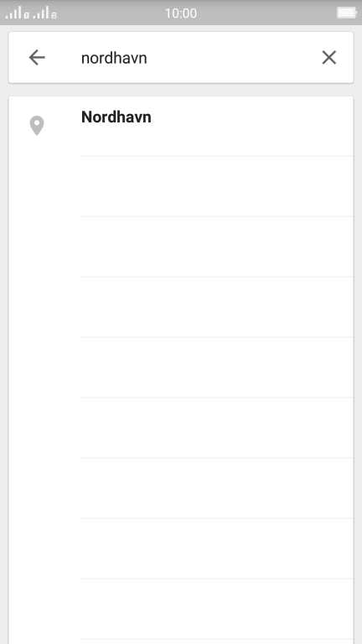Clear the search text with X icon
This screenshot has height=644, width=362.
click(328, 58)
